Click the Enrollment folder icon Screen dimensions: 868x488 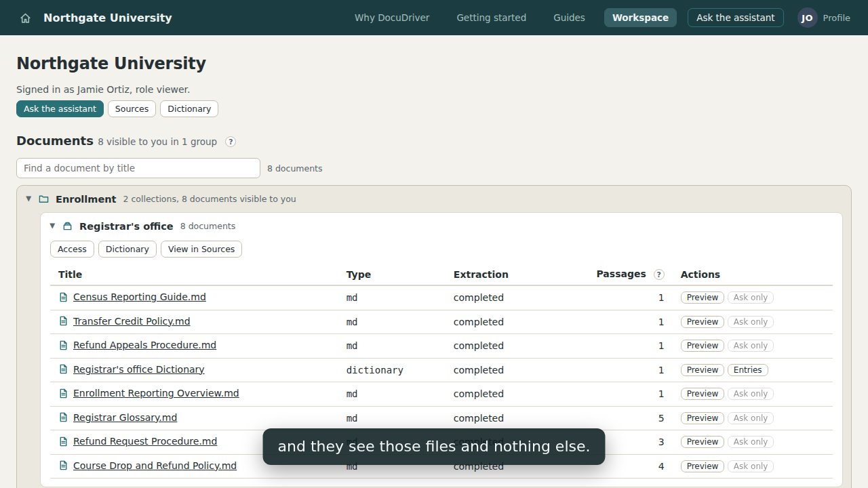(x=44, y=199)
